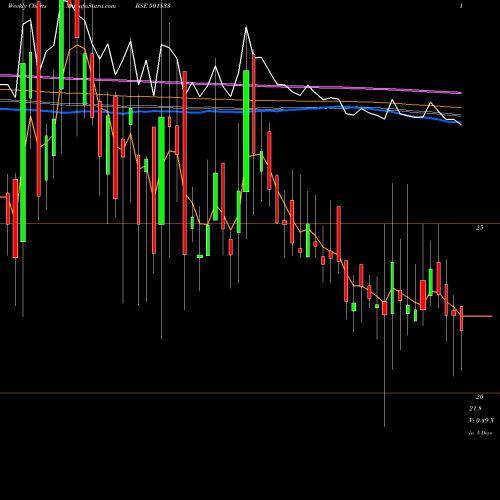Viewport: 500px width, 500px height.
Task: Click the 21.8 closing price value
Action: pos(475,409)
